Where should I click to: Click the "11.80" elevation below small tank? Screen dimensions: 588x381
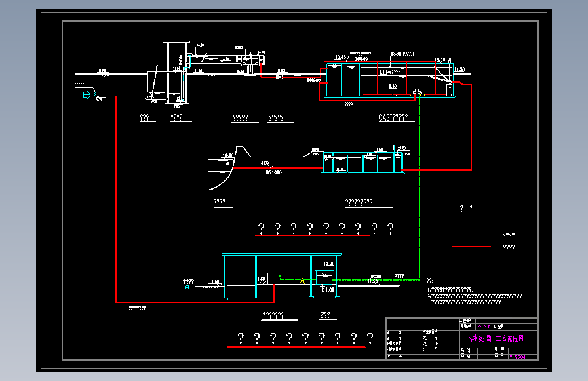pyautogui.click(x=328, y=290)
